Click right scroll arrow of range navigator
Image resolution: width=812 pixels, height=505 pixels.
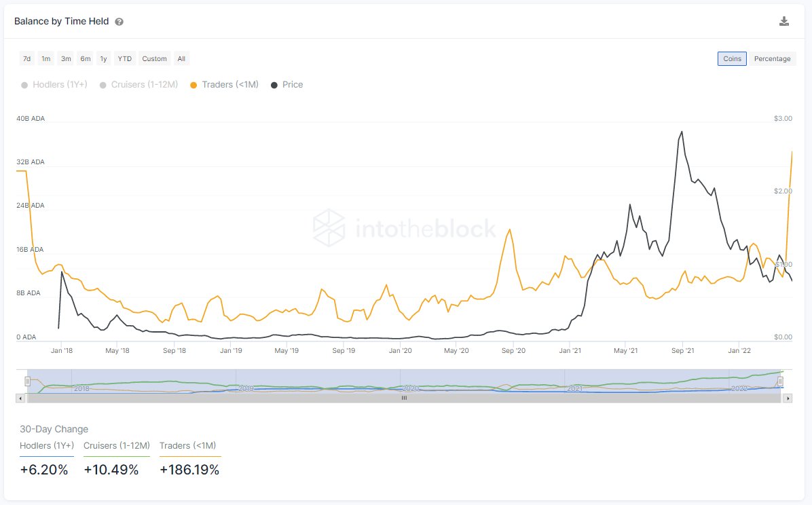(x=788, y=398)
